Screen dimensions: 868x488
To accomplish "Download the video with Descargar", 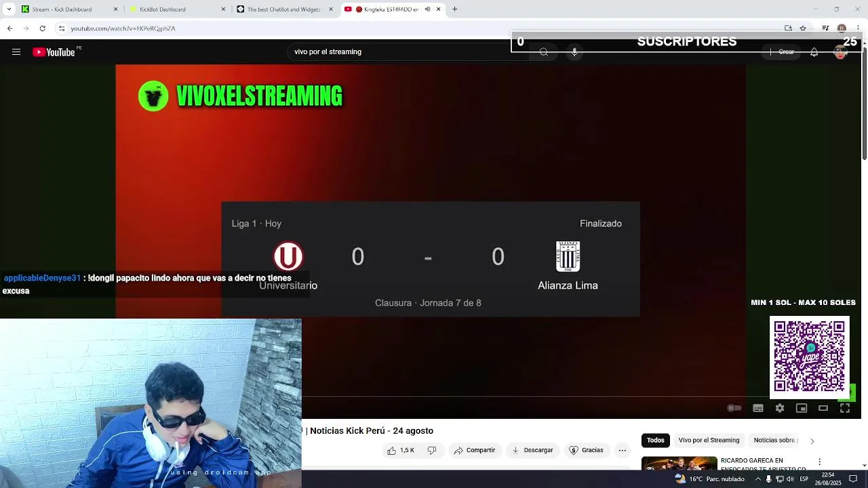I will pyautogui.click(x=532, y=450).
